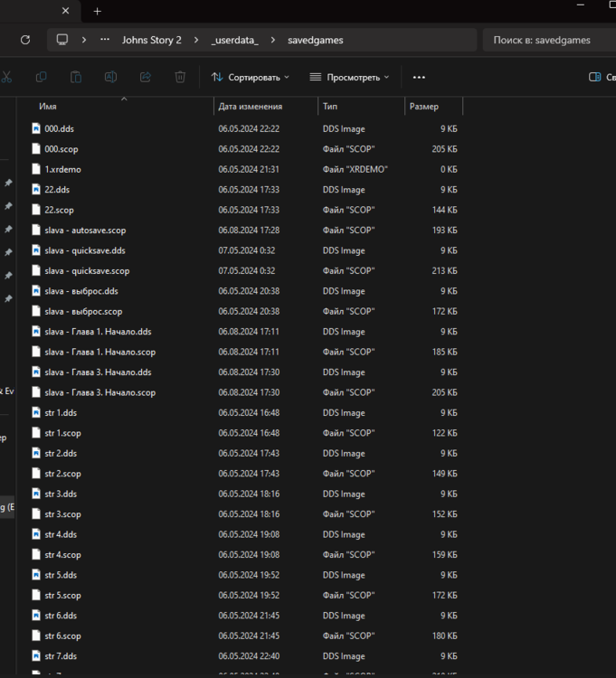Expand the chevron after Johns Story 2
616x678 pixels.
[x=196, y=40]
